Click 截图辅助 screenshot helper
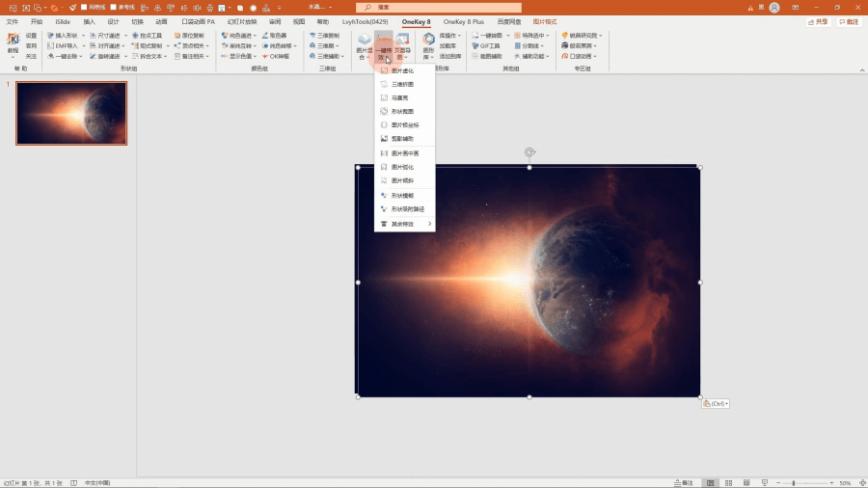868x488 pixels. tap(487, 57)
